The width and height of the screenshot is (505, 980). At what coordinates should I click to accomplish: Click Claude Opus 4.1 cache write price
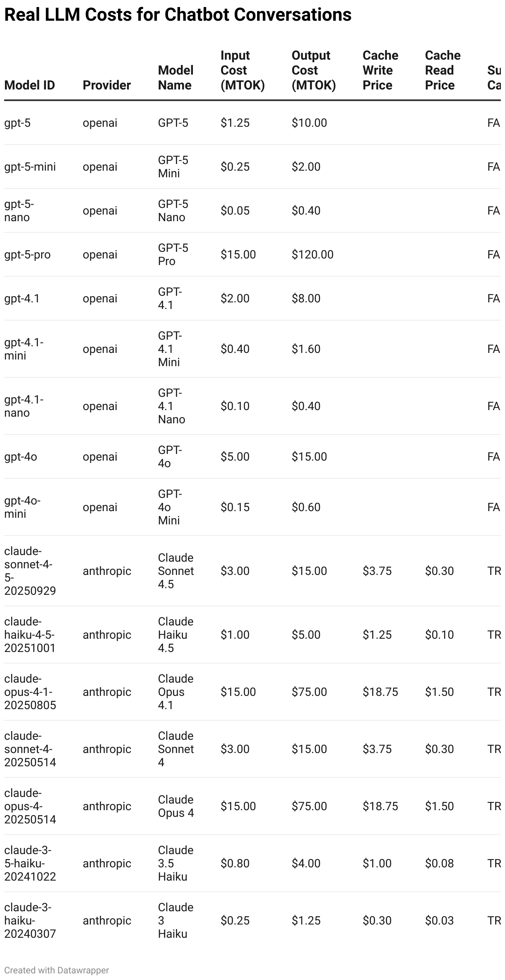[380, 692]
